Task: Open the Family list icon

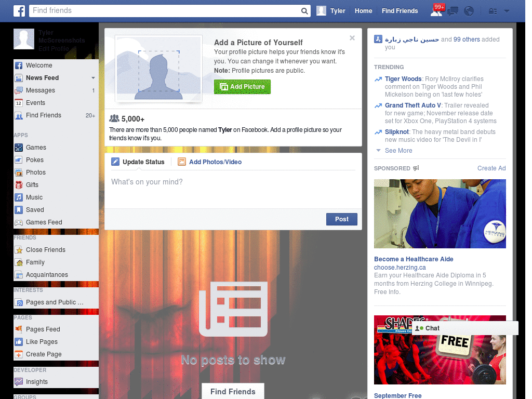Action: (19, 262)
